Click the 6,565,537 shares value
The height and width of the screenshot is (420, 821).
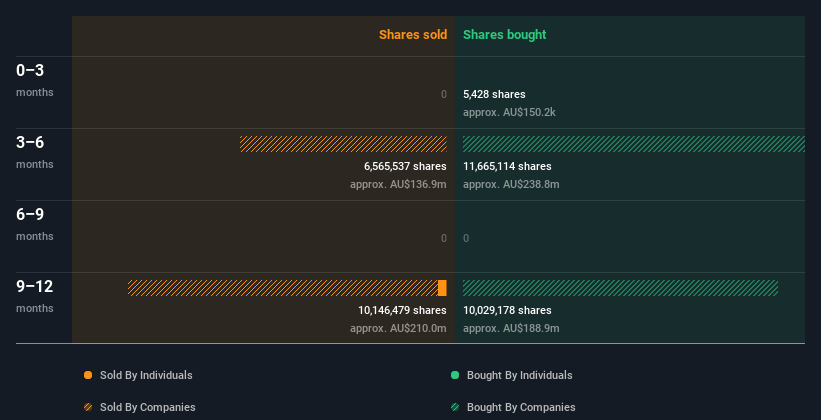tap(405, 166)
